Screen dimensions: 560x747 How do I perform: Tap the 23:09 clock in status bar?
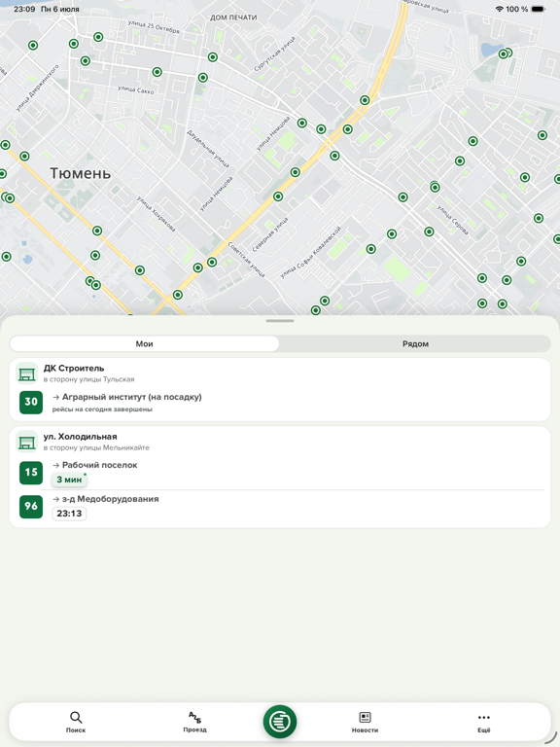tap(24, 9)
